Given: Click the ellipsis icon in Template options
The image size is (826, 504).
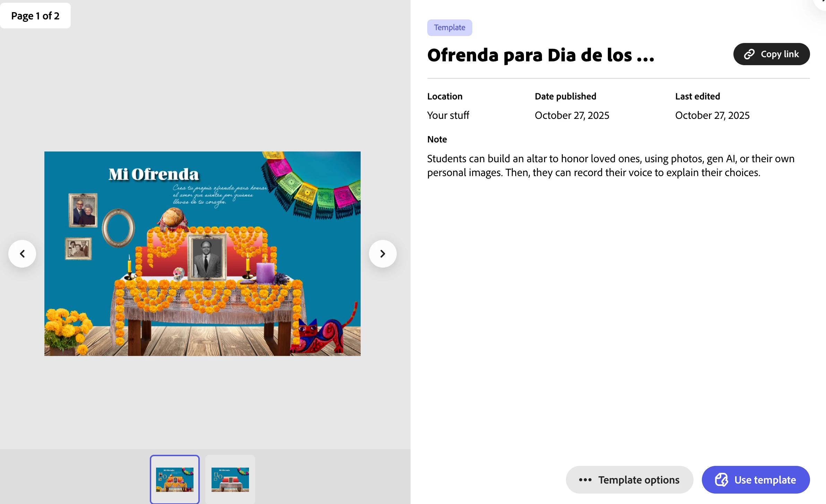Looking at the screenshot, I should (x=585, y=480).
